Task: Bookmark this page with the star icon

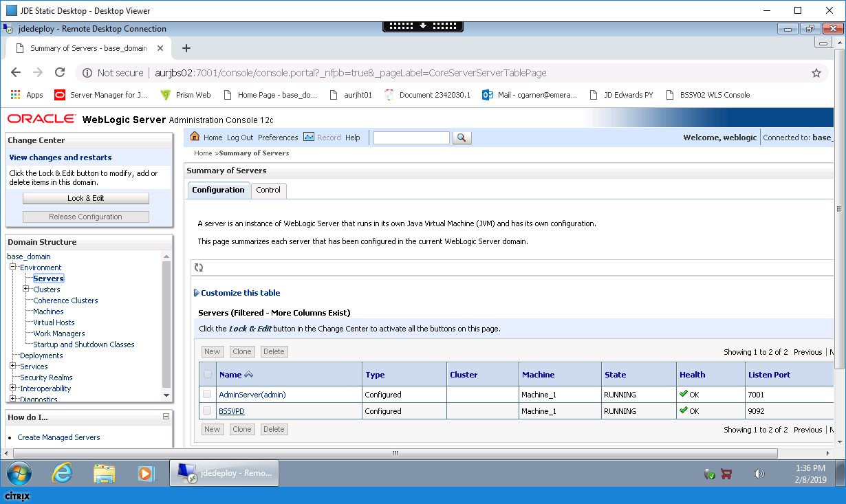Action: pos(816,73)
